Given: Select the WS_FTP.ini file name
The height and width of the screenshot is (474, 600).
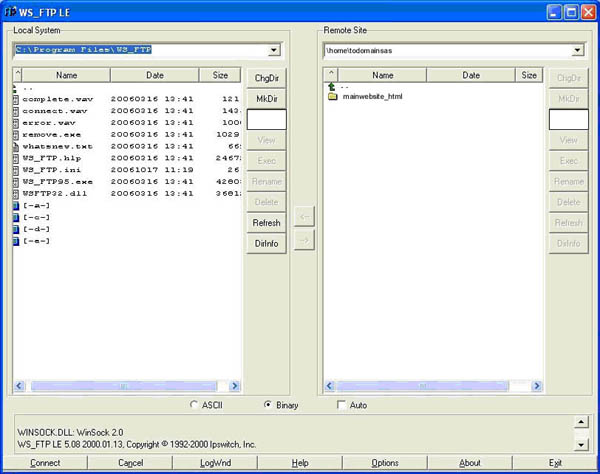Looking at the screenshot, I should [x=52, y=170].
